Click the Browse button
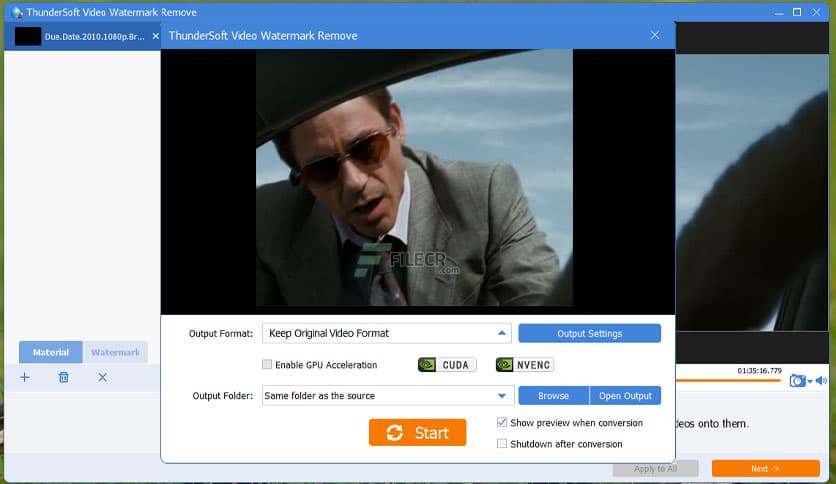This screenshot has height=484, width=836. coord(553,396)
